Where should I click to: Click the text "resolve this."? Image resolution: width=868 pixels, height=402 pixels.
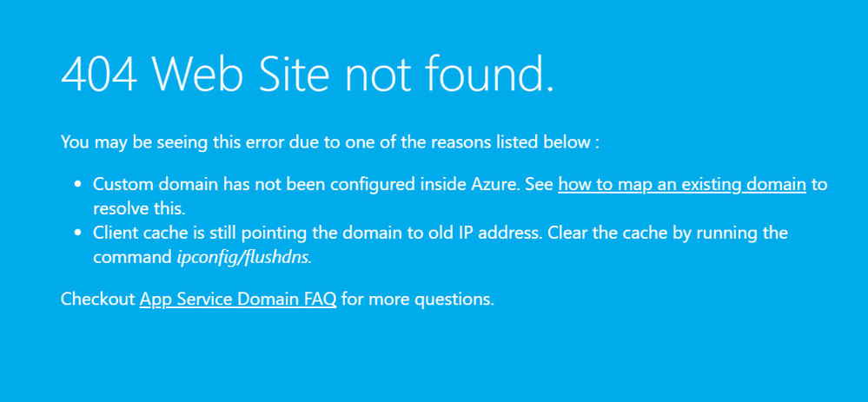click(140, 208)
